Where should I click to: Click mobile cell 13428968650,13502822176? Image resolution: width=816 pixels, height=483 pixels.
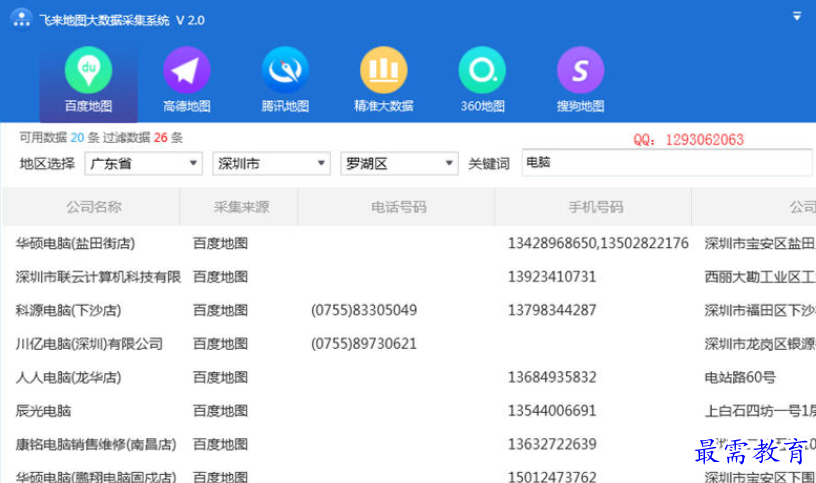click(x=598, y=244)
